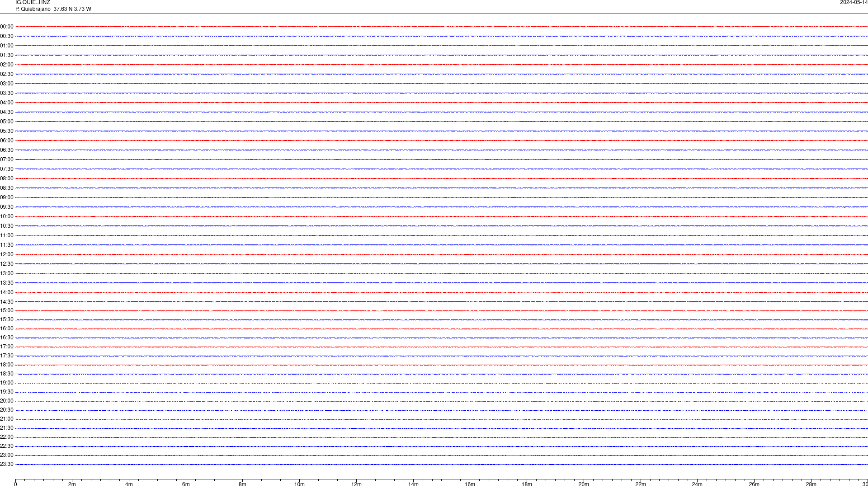868x488 pixels.
Task: Select the 00:30 trace time label
Action: (x=7, y=36)
